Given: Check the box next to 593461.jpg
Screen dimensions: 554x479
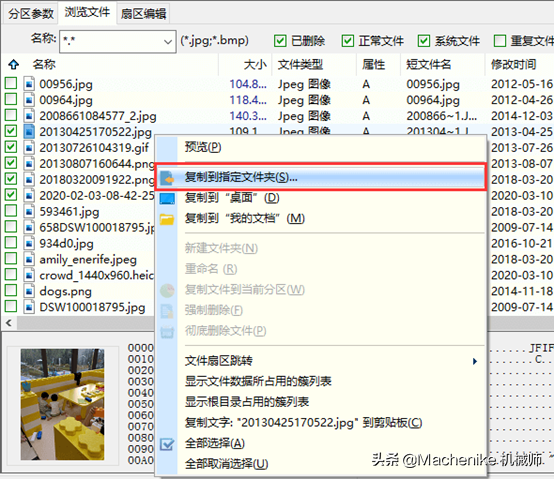Looking at the screenshot, I should (11, 211).
